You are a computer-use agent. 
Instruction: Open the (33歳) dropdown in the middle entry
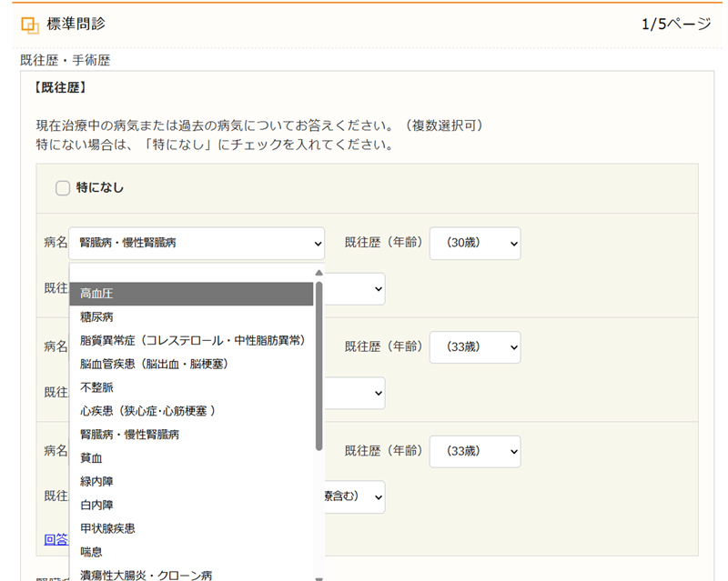click(474, 347)
